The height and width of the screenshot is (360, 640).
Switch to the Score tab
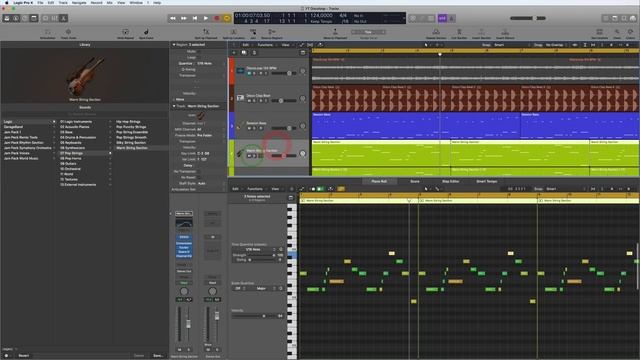415,181
